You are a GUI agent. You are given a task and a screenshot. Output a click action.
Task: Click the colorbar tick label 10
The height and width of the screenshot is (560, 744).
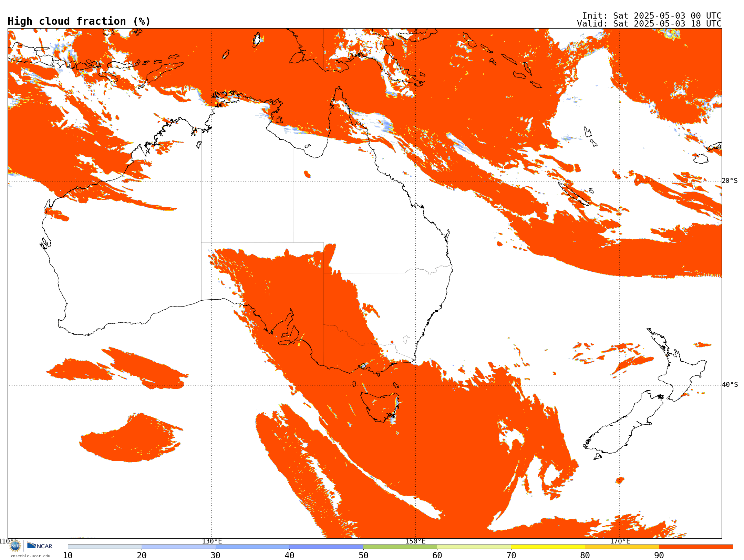pos(68,556)
